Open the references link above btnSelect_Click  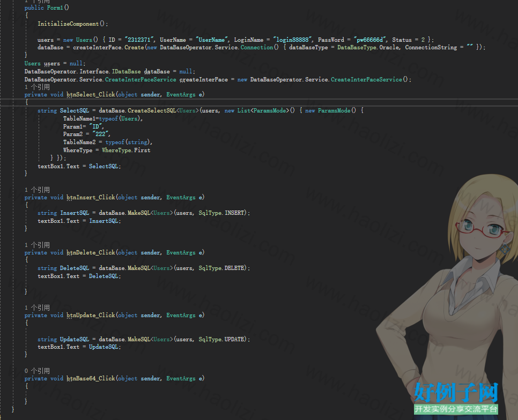tap(37, 87)
